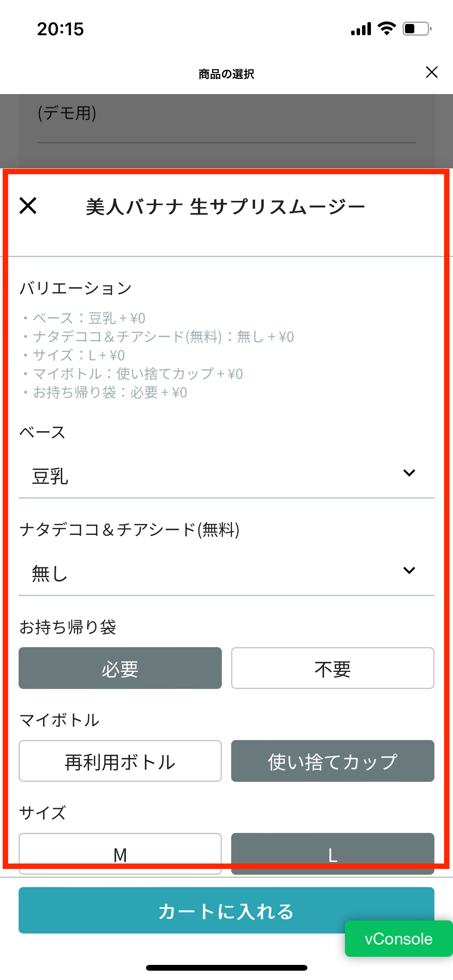Open the ベース dropdown showing 豆乳
453x980 pixels.
coord(226,476)
